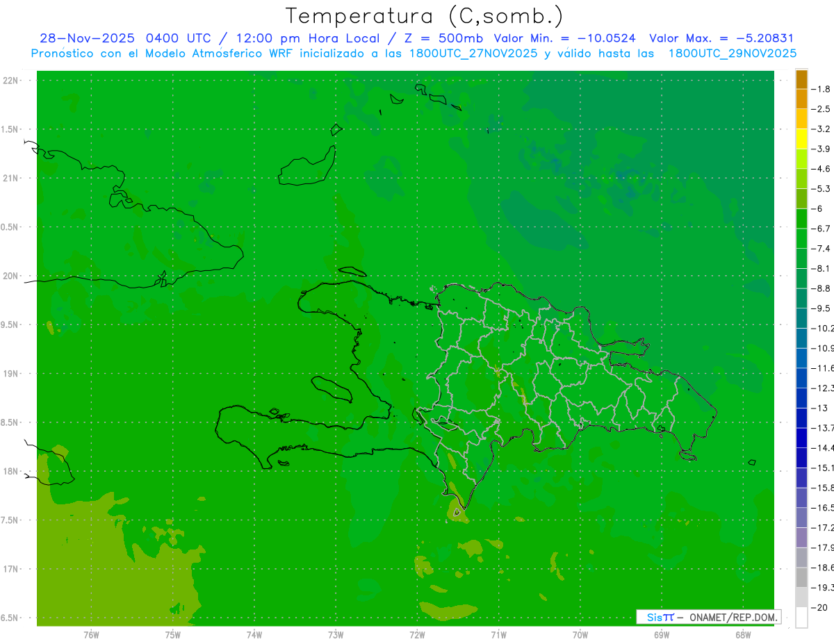Screen dimensions: 834x644
Task: Click the 1800UTC_27NOV2025 initialization time
Action: tap(471, 53)
